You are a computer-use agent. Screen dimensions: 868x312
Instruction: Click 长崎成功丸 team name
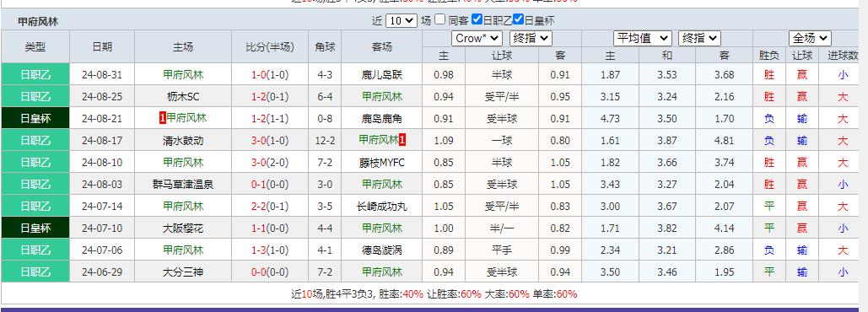click(x=381, y=207)
